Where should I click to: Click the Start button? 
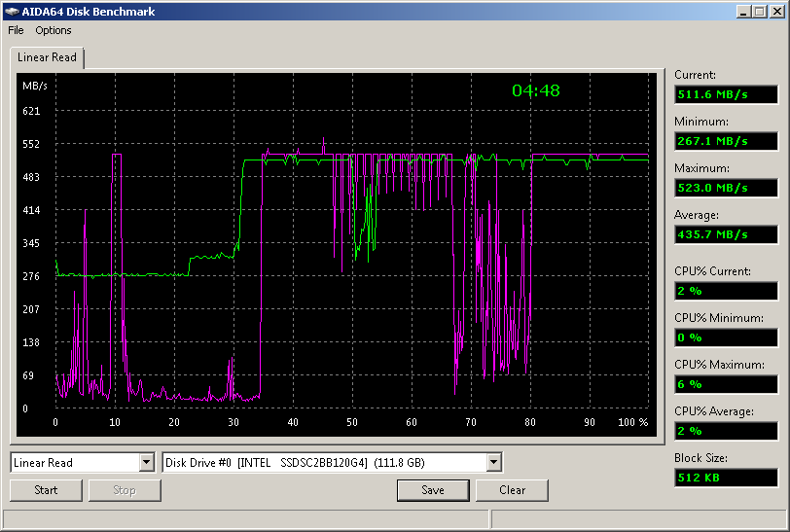point(46,490)
